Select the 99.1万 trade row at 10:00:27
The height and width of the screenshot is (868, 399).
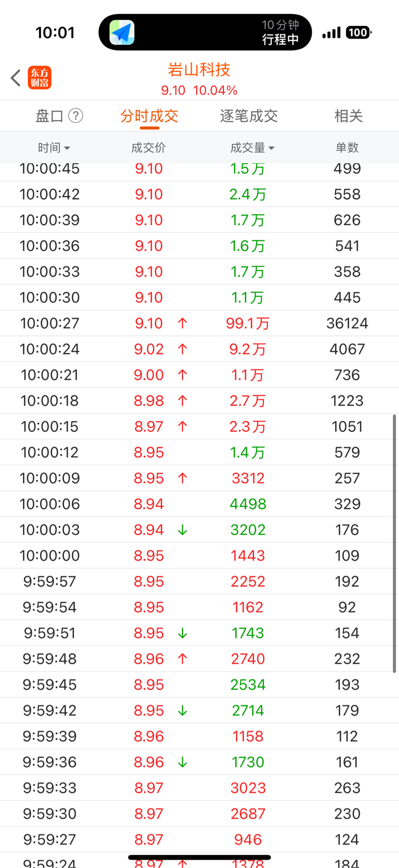pos(199,323)
